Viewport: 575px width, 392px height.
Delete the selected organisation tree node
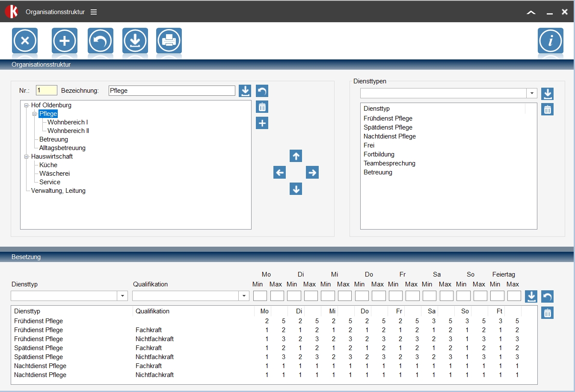click(262, 107)
